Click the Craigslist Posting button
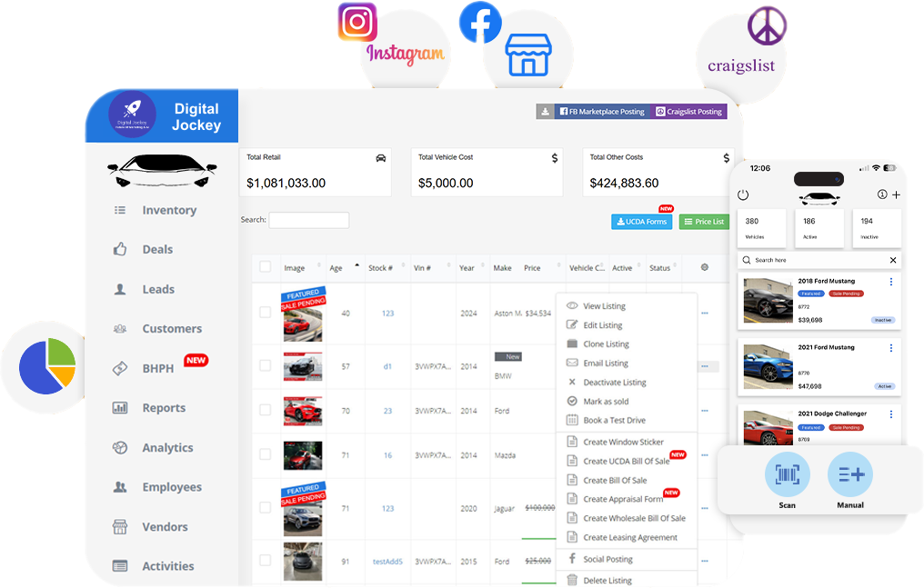Screen dimensions: 924x588 coord(688,112)
